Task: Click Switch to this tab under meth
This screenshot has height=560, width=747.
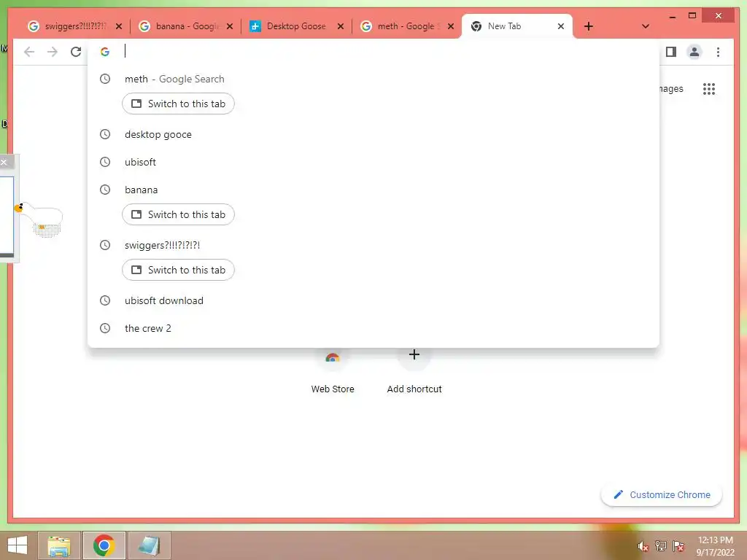Action: point(178,104)
